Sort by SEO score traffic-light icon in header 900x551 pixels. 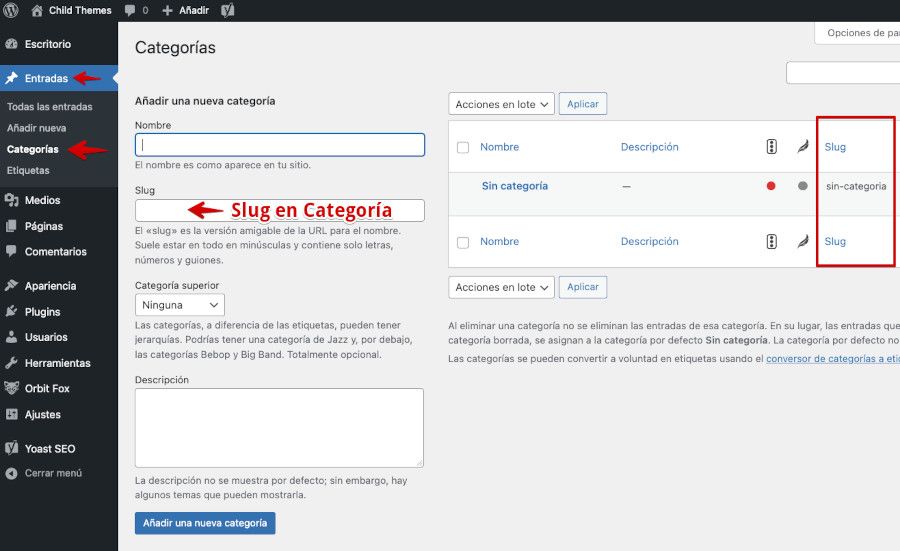click(771, 146)
